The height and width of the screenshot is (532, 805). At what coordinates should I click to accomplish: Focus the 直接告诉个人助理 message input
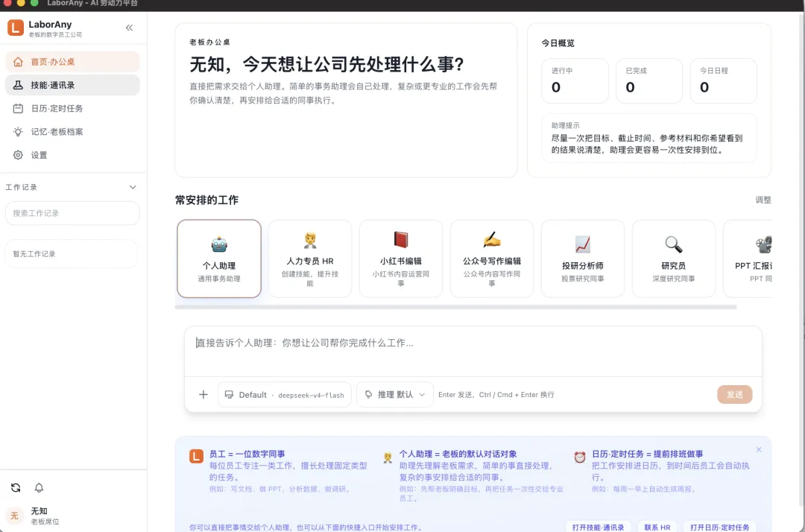[x=473, y=352]
